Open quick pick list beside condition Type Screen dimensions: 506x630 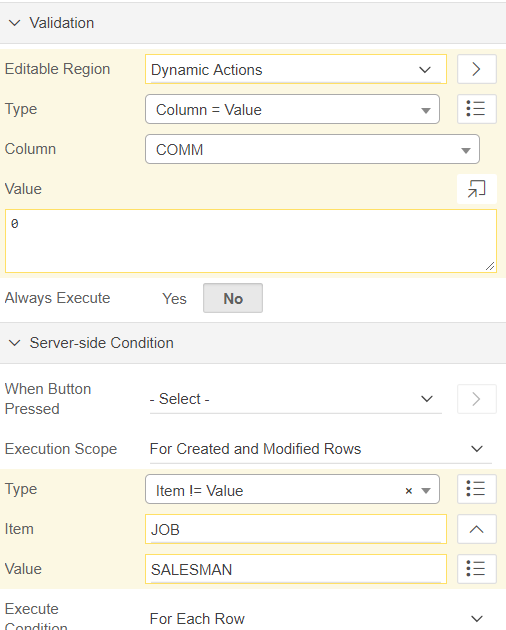click(x=477, y=489)
